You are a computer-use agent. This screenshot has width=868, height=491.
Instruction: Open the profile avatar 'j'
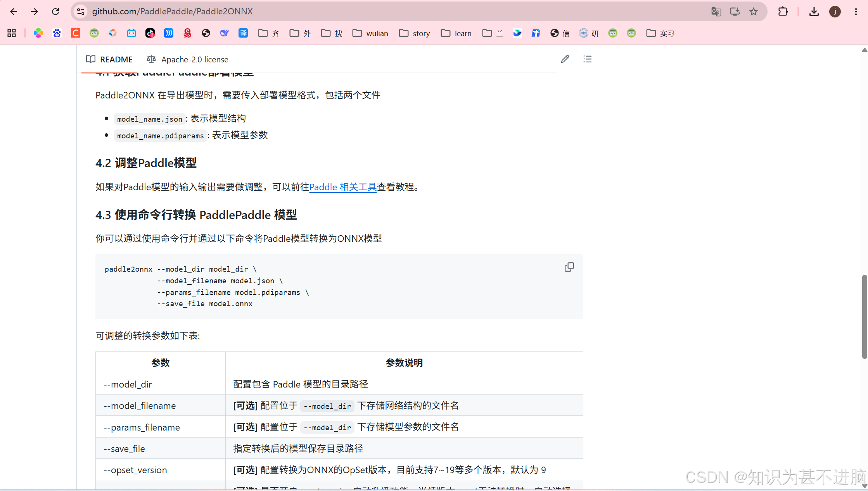point(835,12)
